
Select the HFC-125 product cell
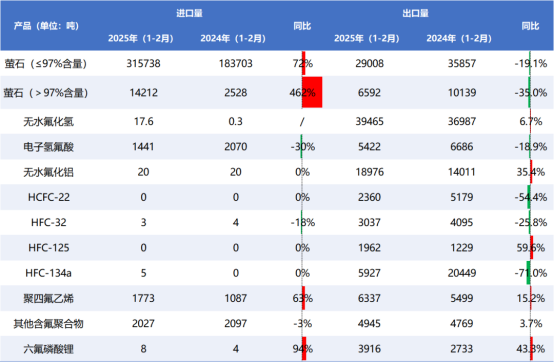coord(49,248)
